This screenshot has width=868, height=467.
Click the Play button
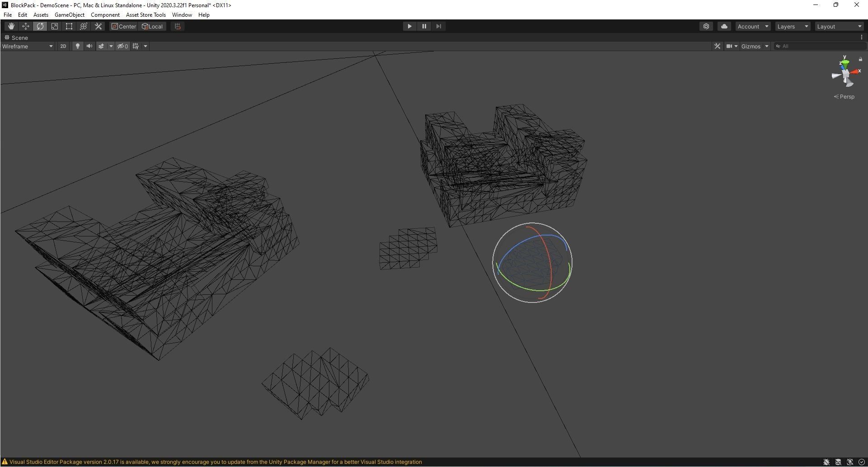pos(409,26)
